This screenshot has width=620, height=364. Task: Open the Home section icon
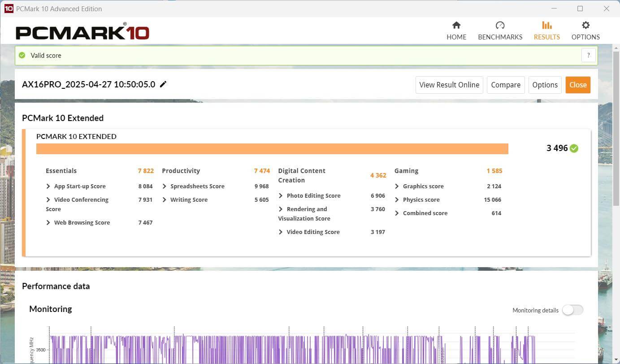[456, 25]
